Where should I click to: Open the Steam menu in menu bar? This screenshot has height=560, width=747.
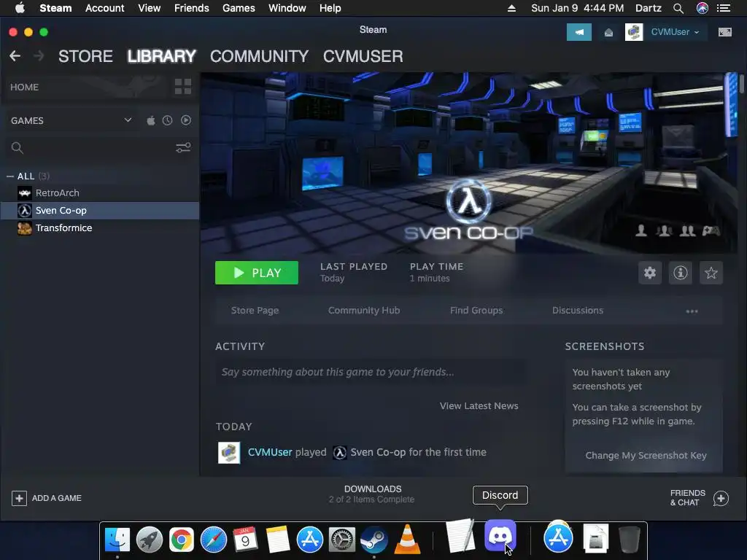click(x=55, y=8)
